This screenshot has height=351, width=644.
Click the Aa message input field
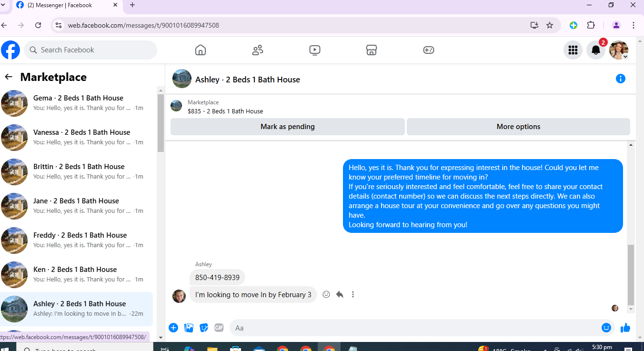414,328
